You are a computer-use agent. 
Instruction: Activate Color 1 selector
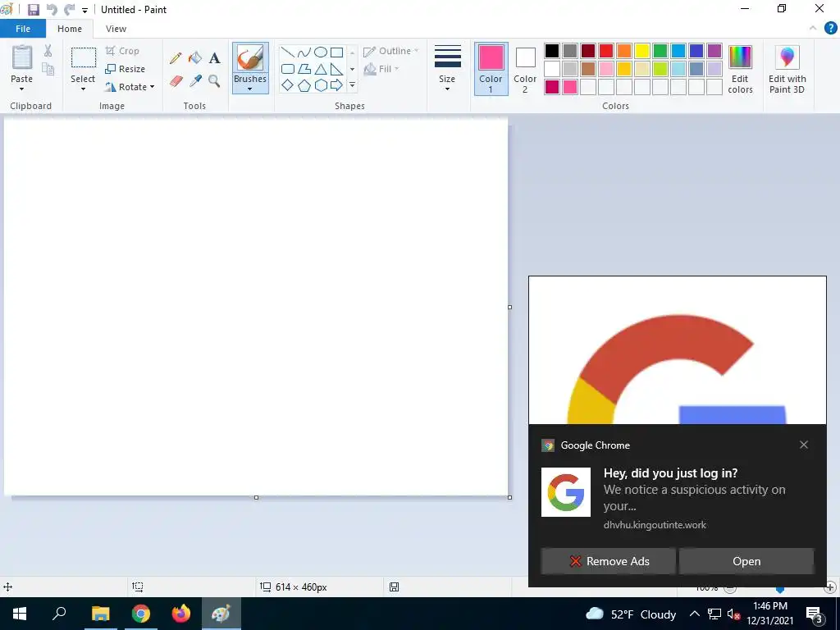point(491,69)
